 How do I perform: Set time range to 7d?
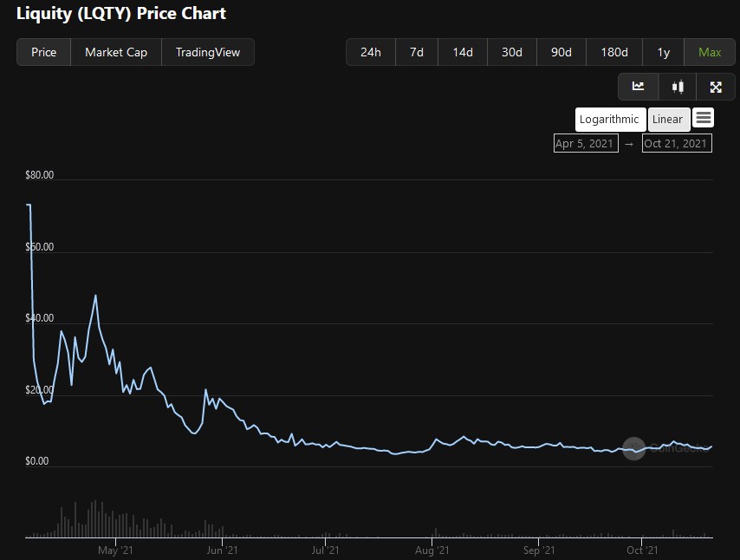click(x=416, y=52)
